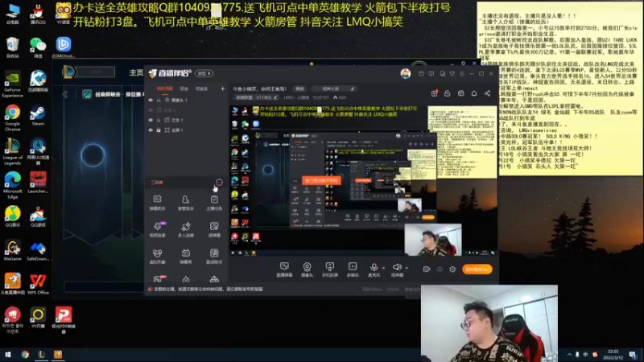
Task: Toggle visibility eye of 文本 2 source
Action: (x=151, y=110)
